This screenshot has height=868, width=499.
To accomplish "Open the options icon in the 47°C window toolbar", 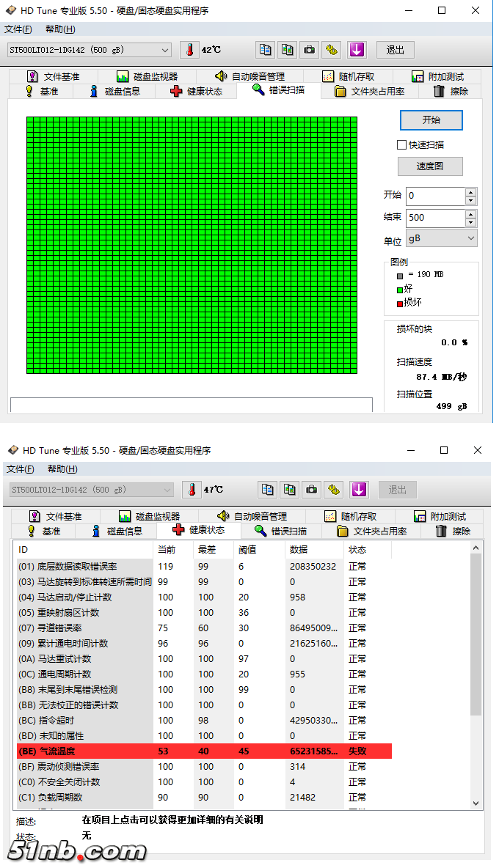I will click(335, 489).
